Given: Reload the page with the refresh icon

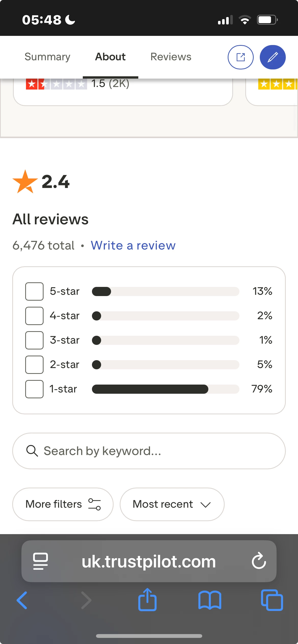Looking at the screenshot, I should click(259, 561).
